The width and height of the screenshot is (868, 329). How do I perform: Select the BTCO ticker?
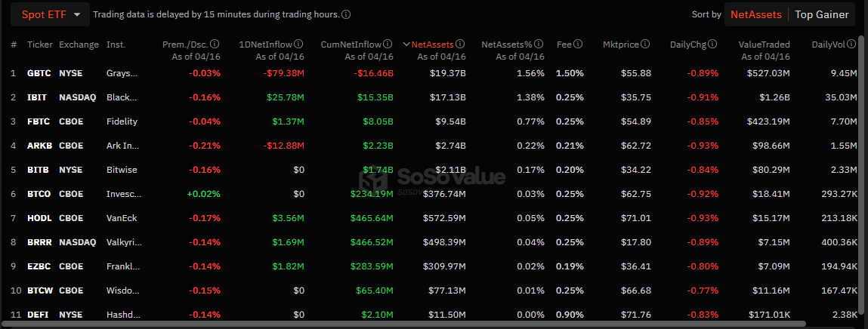coord(39,194)
